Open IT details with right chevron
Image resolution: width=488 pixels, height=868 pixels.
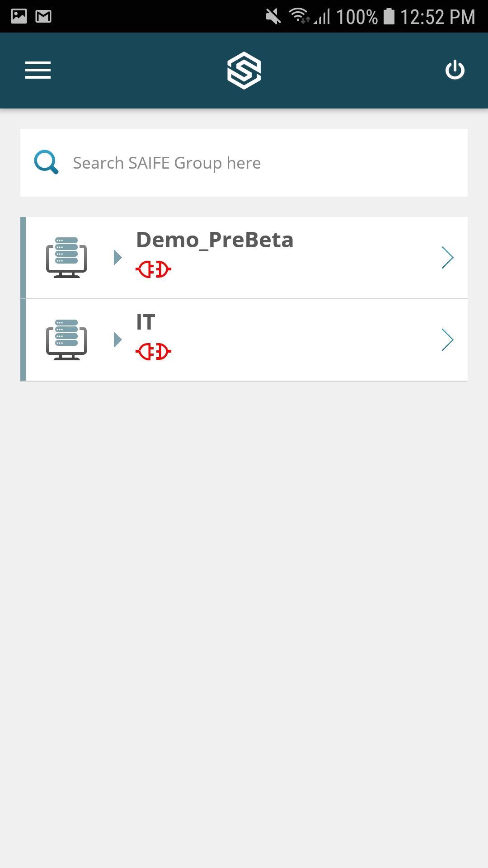(447, 340)
